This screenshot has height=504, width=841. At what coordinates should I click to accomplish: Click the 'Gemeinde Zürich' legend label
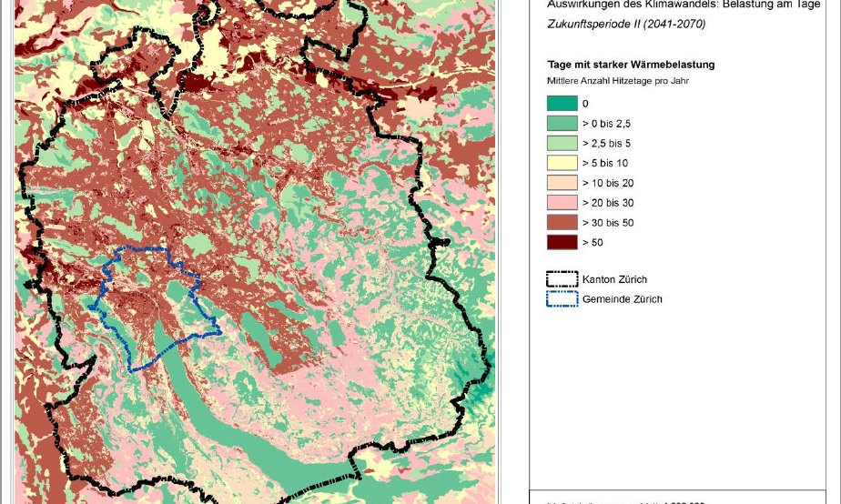622,299
